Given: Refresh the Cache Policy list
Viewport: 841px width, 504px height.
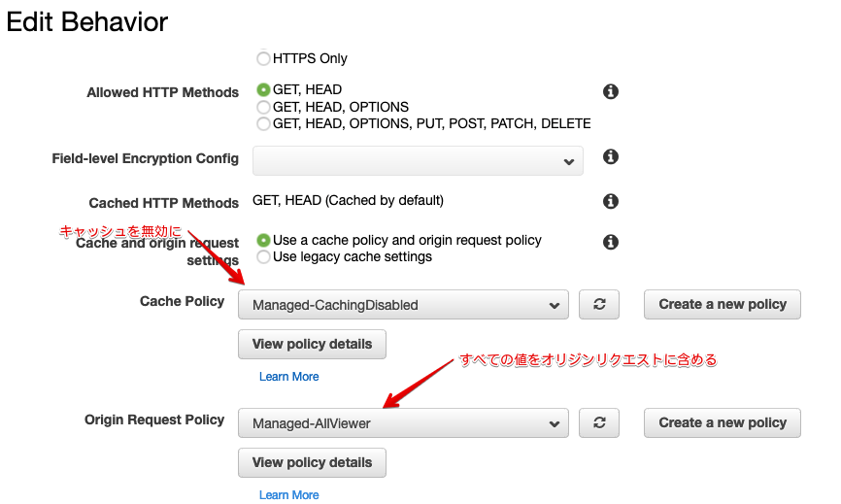Looking at the screenshot, I should coord(599,305).
